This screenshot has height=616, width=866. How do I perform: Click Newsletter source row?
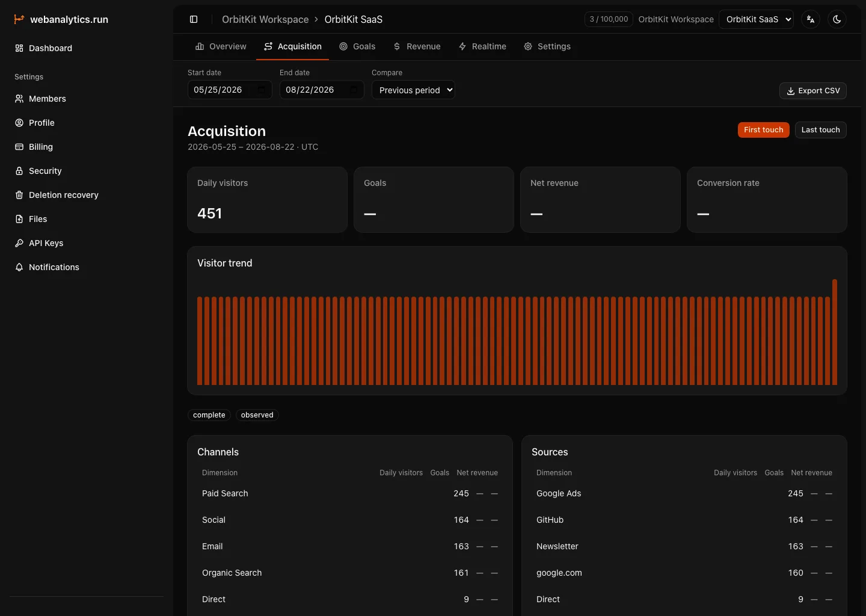(684, 546)
